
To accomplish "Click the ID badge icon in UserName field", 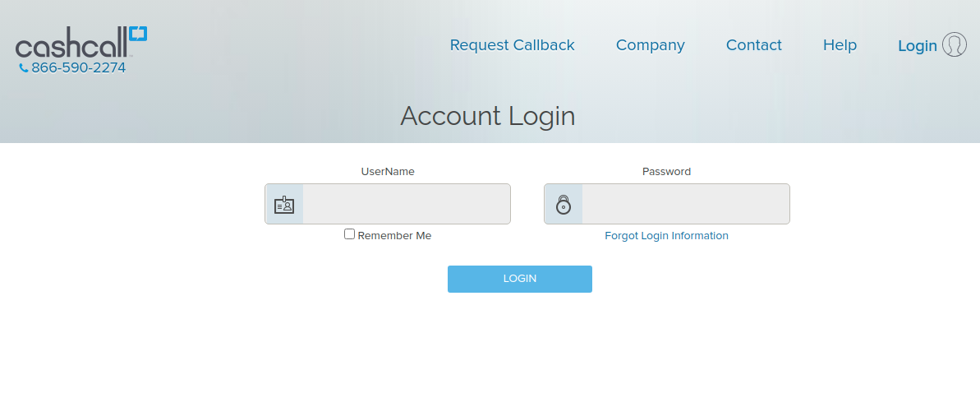I will pos(284,205).
